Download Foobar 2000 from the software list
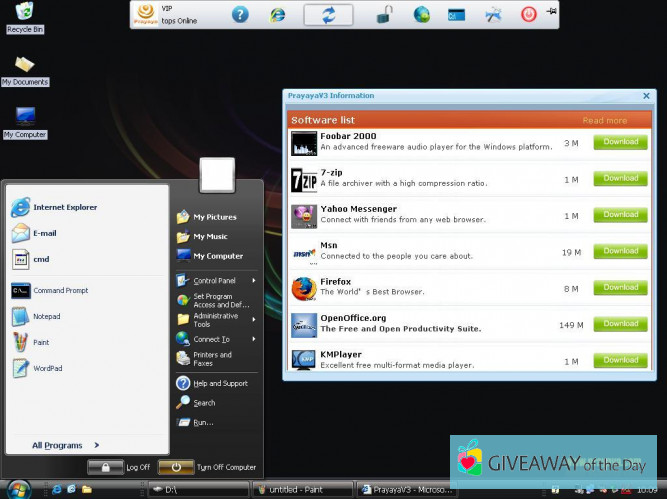Viewport: 667px width, 499px height. pyautogui.click(x=620, y=142)
